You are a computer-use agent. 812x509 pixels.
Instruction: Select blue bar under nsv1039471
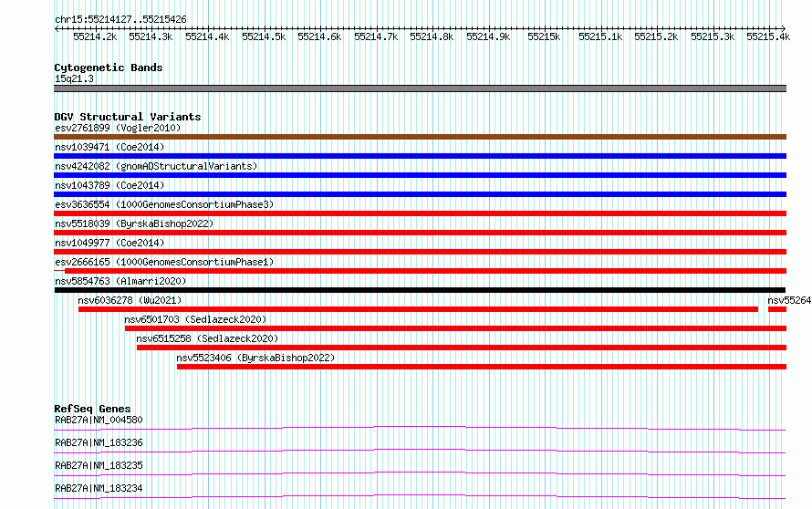420,156
